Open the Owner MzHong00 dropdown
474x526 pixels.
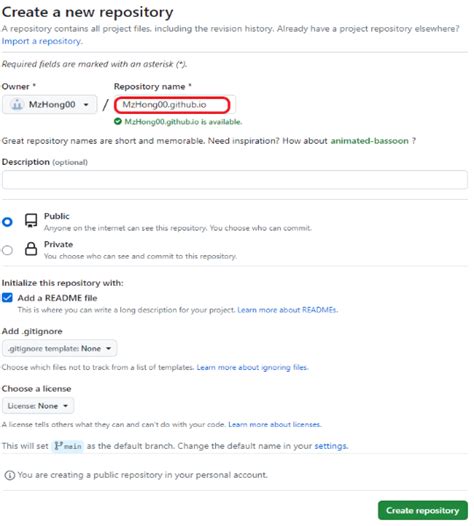click(x=50, y=105)
